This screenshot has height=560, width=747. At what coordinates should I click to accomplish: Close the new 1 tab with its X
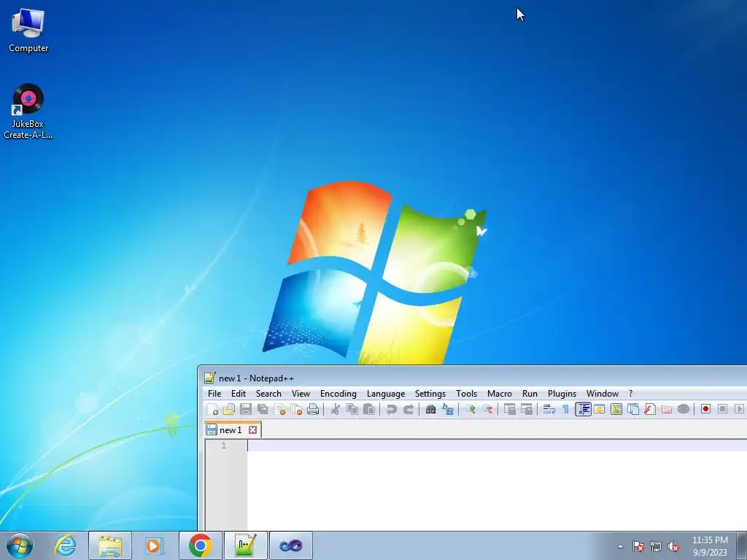pyautogui.click(x=253, y=430)
